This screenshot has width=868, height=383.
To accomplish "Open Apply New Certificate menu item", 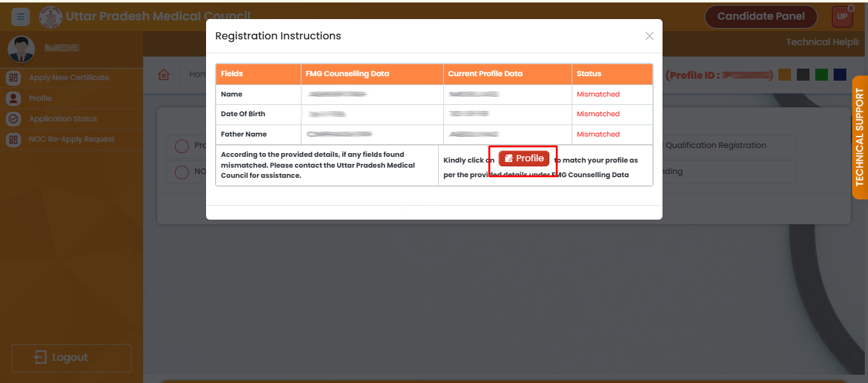I will point(69,77).
